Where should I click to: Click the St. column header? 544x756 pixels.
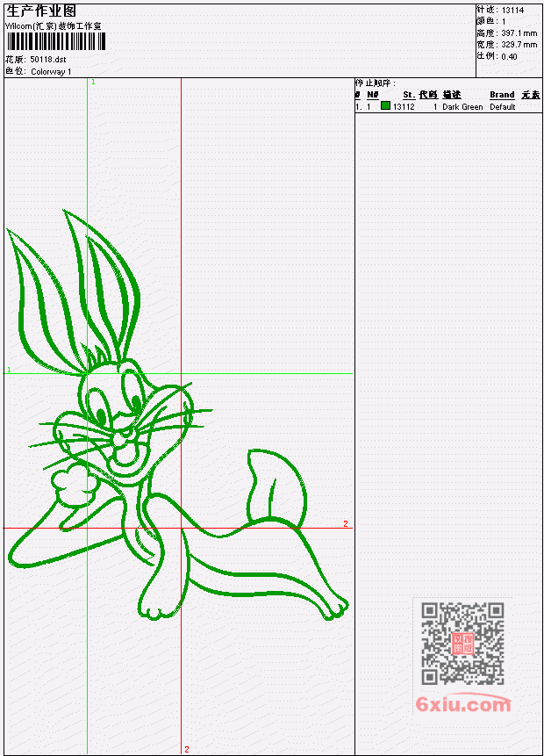click(409, 95)
